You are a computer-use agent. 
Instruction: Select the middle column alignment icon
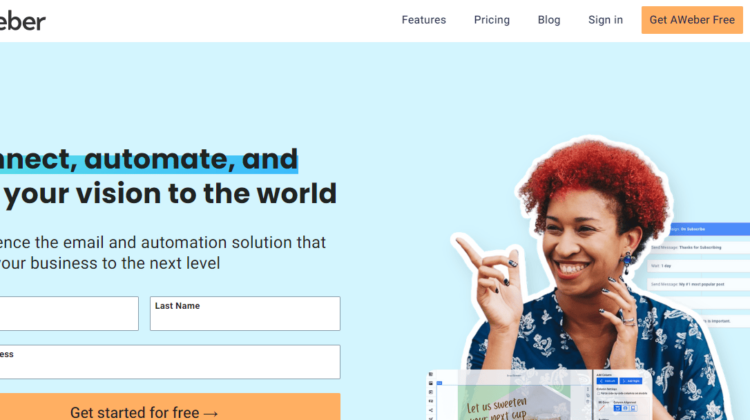coord(625,408)
